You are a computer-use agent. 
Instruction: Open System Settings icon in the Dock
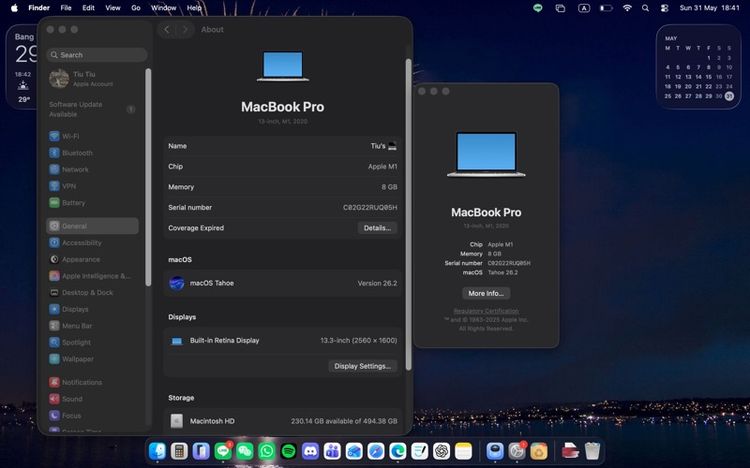[x=517, y=451]
